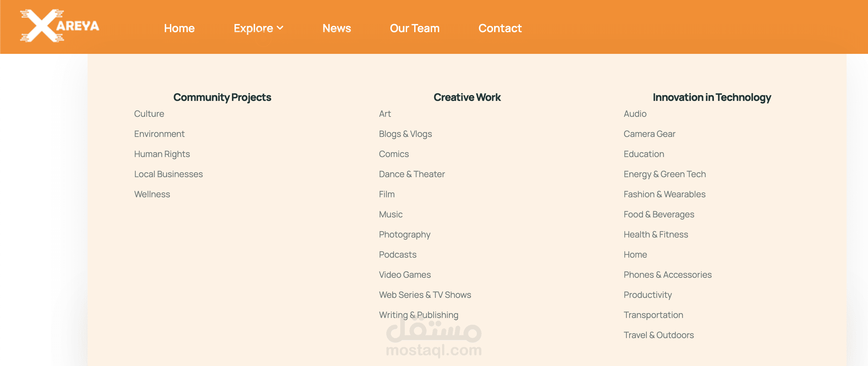Image resolution: width=868 pixels, height=366 pixels.
Task: Select the Innovation in Technology heading
Action: point(712,97)
